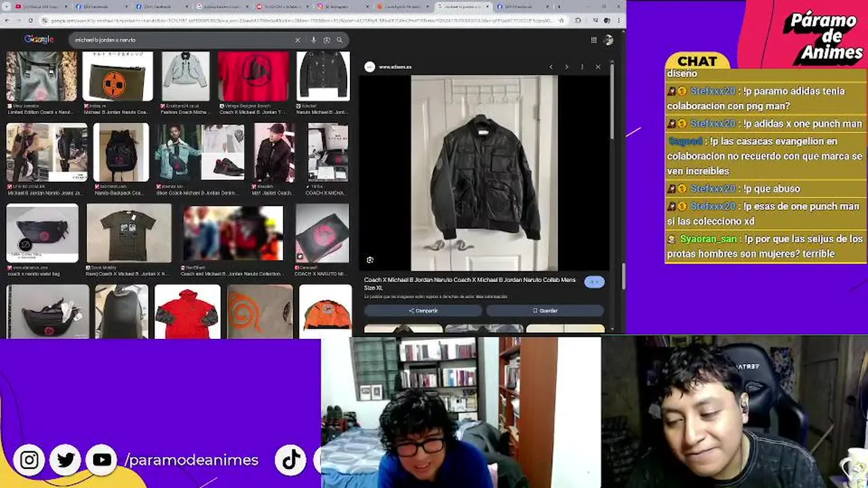Open red shirt Vintage Designer thumbnail
This screenshot has height=488, width=868.
pyautogui.click(x=254, y=76)
